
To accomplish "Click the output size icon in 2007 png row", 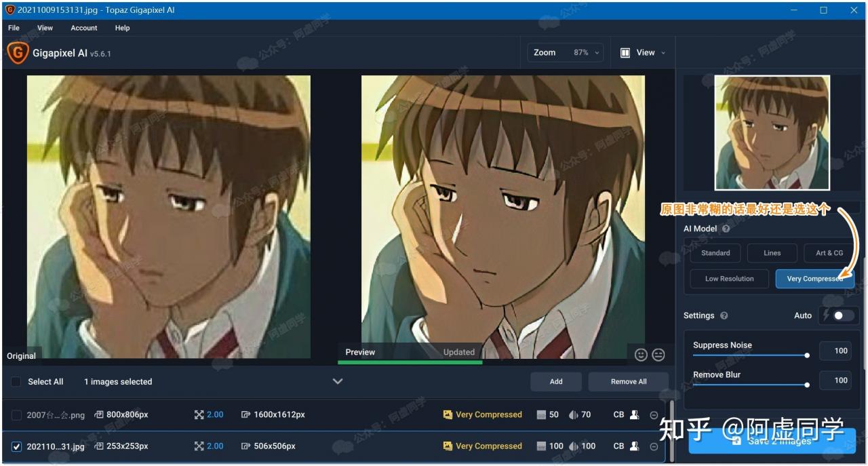I will point(245,414).
